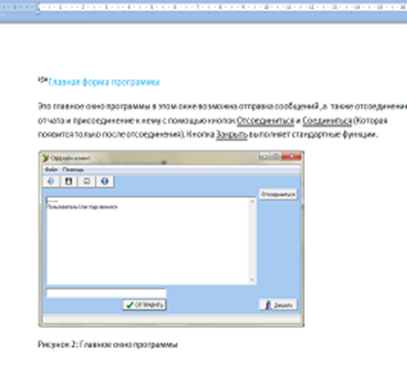Click the underlined word Отсоединиться in paragraph
Image resolution: width=407 pixels, height=369 pixels.
point(266,121)
